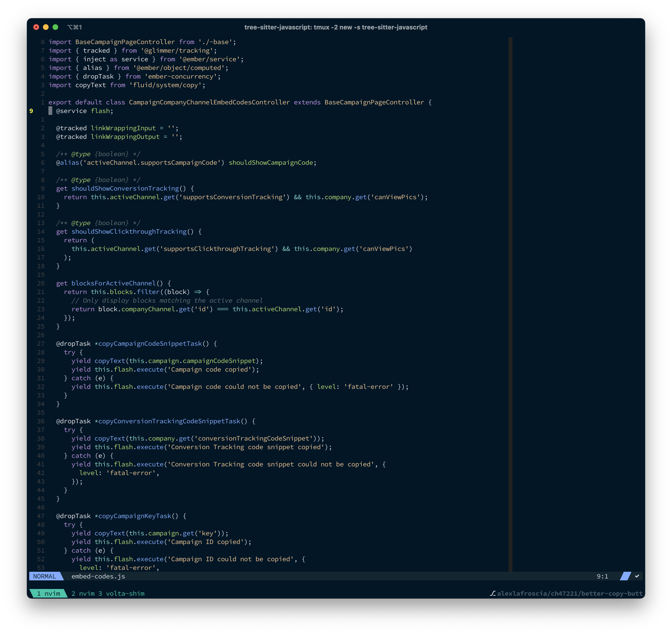The image size is (672, 634).
Task: Place cursor on the '@service flash;' line
Action: [x=85, y=111]
